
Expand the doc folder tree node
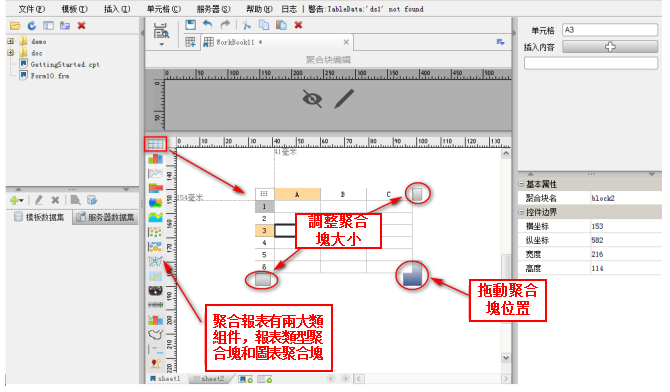(11, 53)
